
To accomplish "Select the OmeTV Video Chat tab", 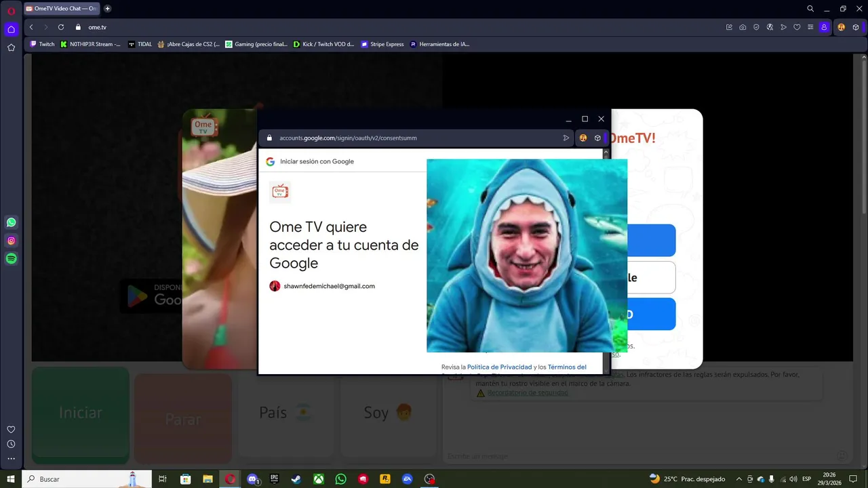I will click(61, 9).
